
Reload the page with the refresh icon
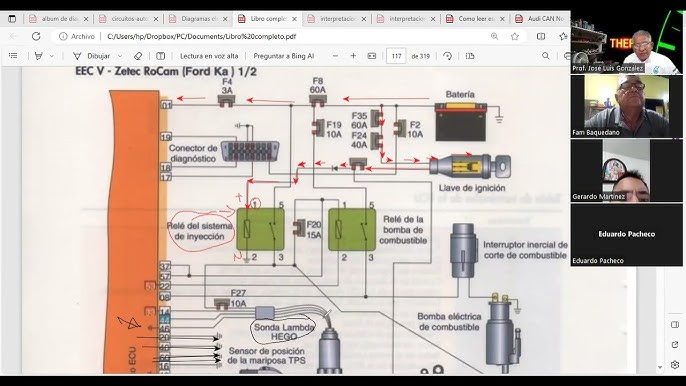coord(36,36)
